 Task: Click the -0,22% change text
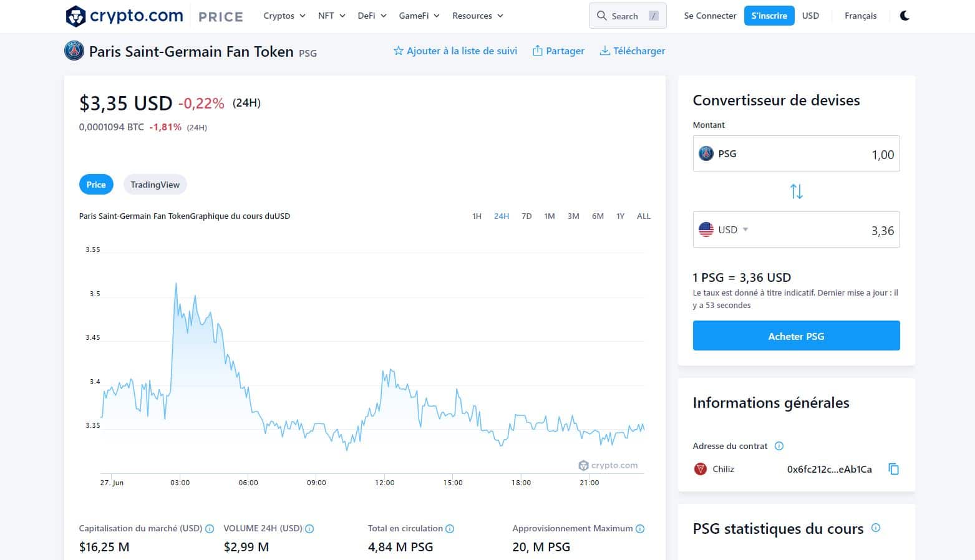(x=201, y=104)
